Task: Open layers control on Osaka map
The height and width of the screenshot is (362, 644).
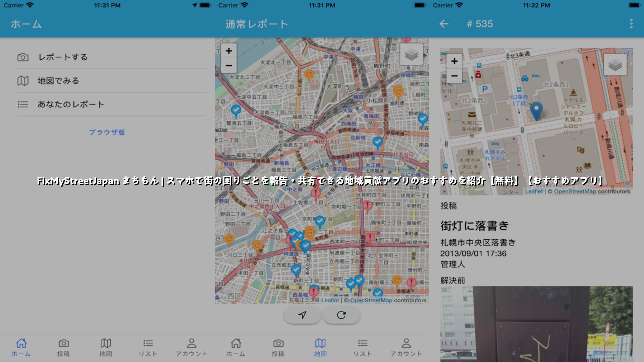Action: click(x=411, y=55)
